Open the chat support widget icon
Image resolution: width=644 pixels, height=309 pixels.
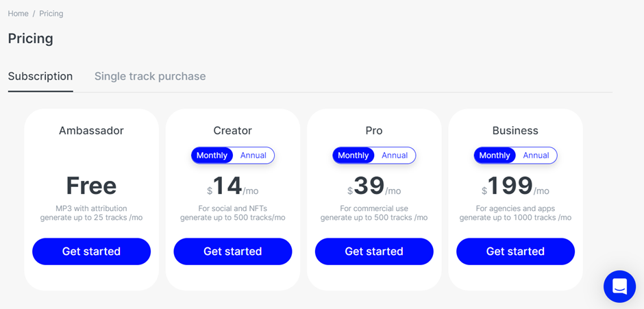pos(619,286)
